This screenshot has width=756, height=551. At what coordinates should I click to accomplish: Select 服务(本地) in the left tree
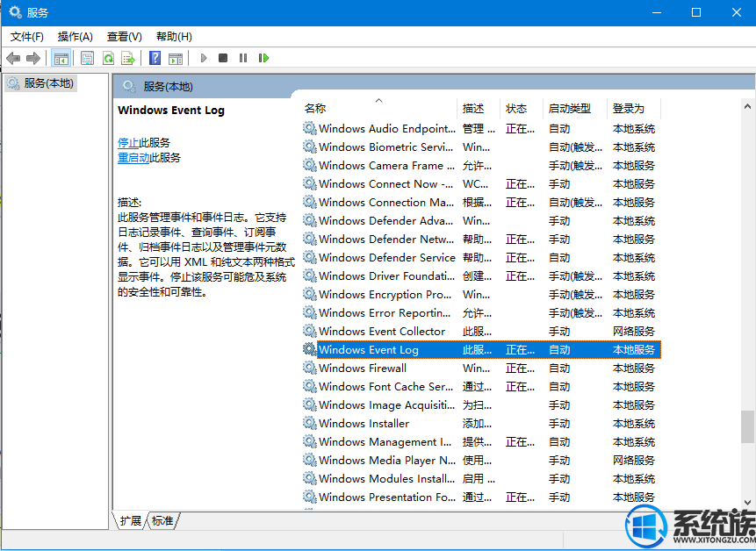[42, 83]
